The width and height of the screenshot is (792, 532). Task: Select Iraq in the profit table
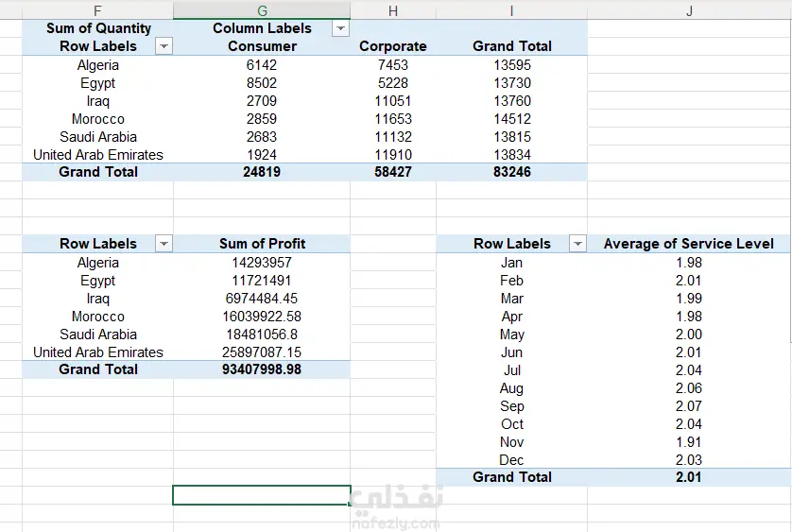point(98,299)
